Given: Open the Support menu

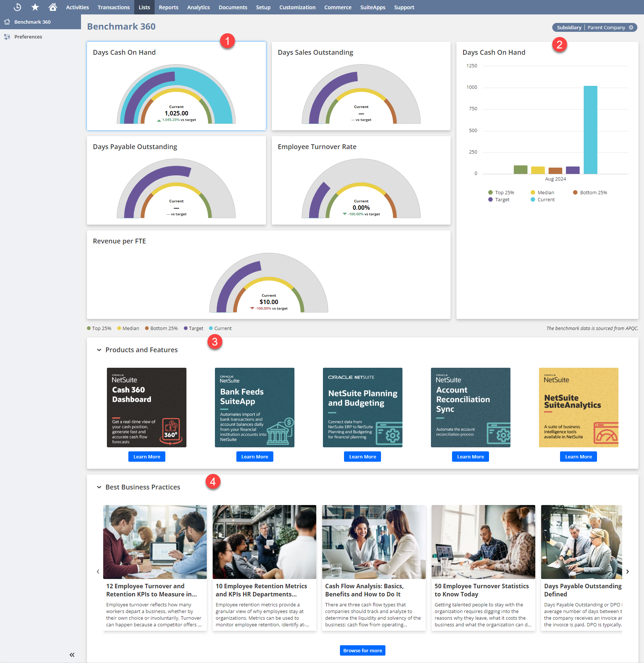Looking at the screenshot, I should (x=404, y=7).
